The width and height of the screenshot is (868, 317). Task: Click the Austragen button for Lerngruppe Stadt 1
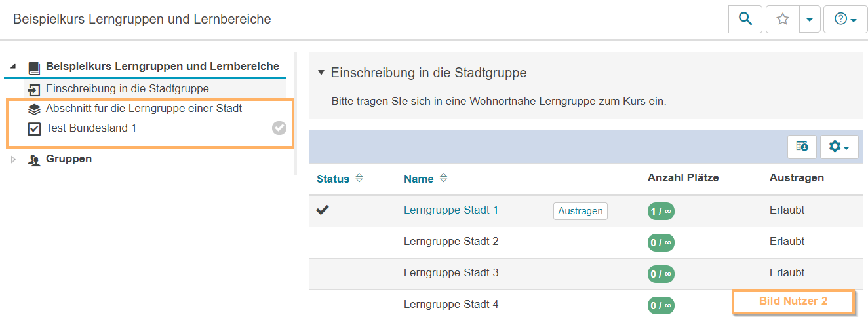(580, 211)
